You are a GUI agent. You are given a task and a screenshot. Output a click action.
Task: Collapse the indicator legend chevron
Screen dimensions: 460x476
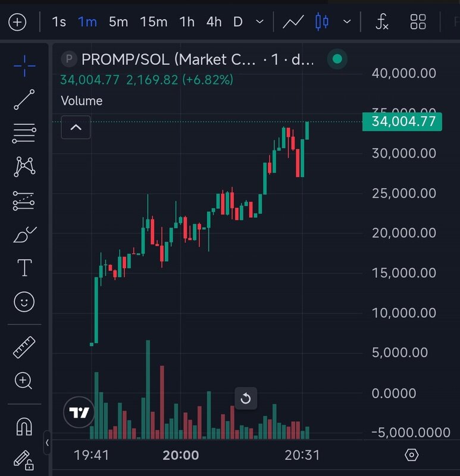pyautogui.click(x=76, y=127)
